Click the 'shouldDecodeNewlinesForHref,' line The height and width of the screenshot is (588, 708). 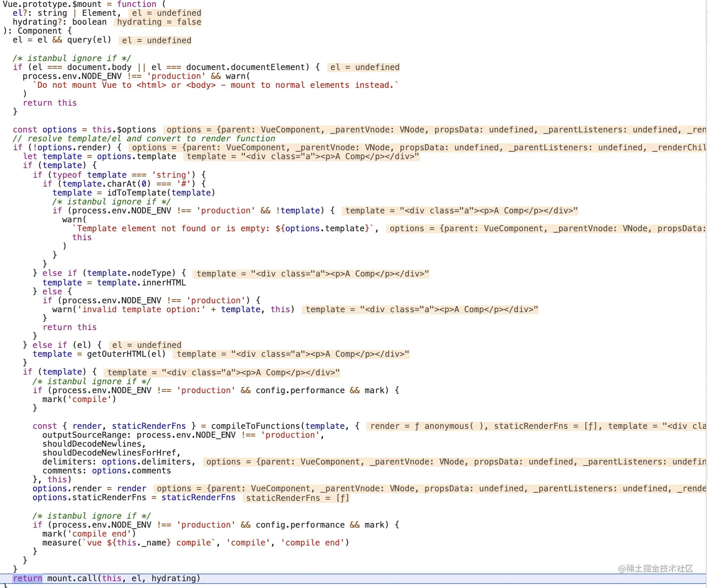111,453
